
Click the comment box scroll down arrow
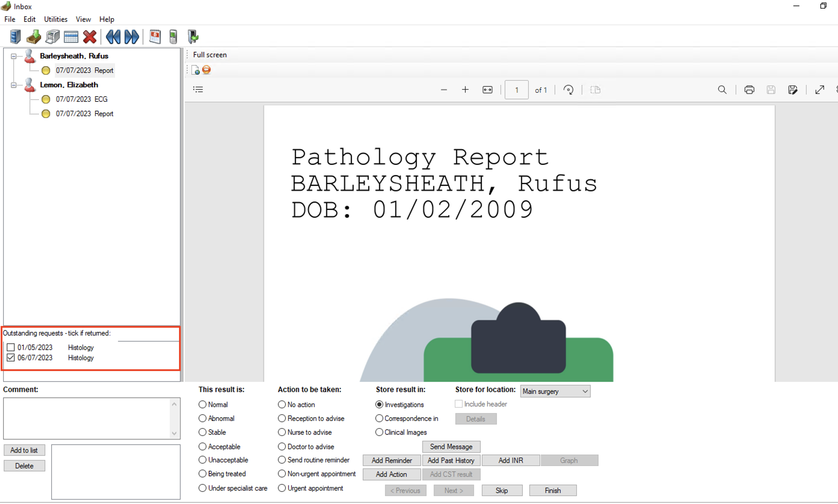[174, 433]
